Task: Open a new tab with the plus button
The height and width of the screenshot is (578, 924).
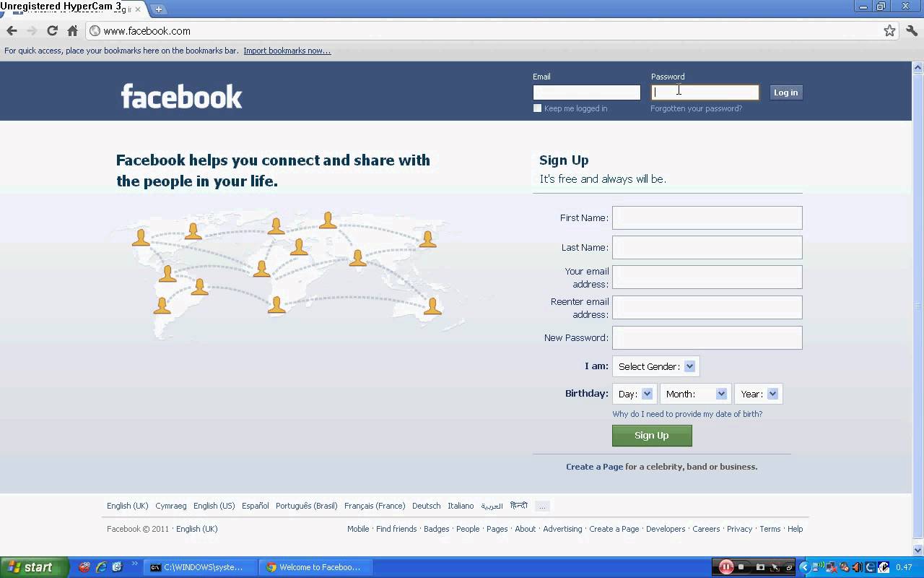Action: pos(159,9)
